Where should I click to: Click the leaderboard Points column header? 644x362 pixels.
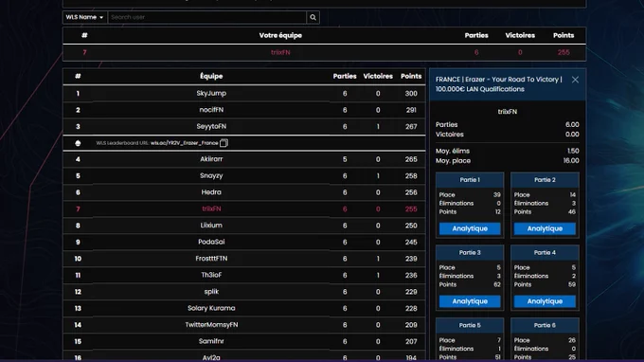coord(411,76)
